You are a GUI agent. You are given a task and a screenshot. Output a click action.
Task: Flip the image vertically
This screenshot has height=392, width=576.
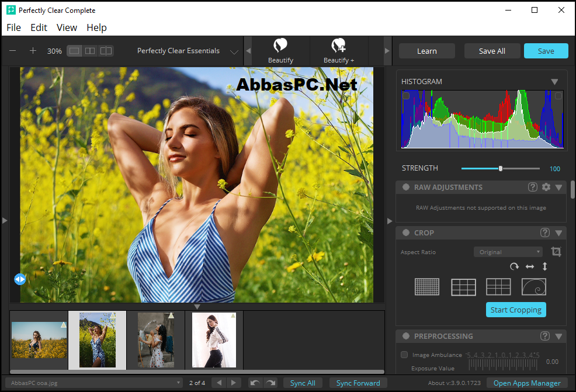click(545, 266)
